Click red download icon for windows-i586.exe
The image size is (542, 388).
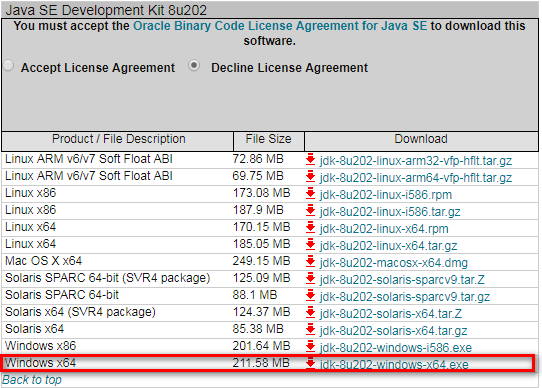point(310,347)
